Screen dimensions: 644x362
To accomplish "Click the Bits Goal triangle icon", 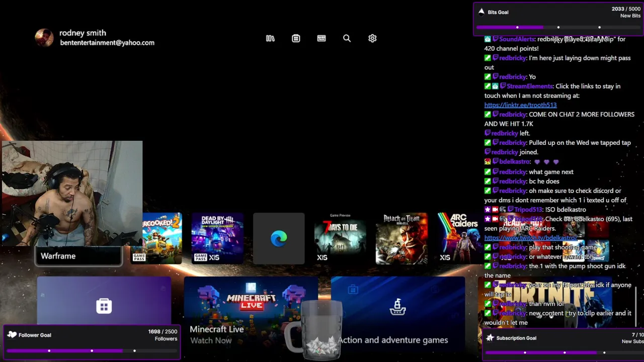I will pos(481,12).
